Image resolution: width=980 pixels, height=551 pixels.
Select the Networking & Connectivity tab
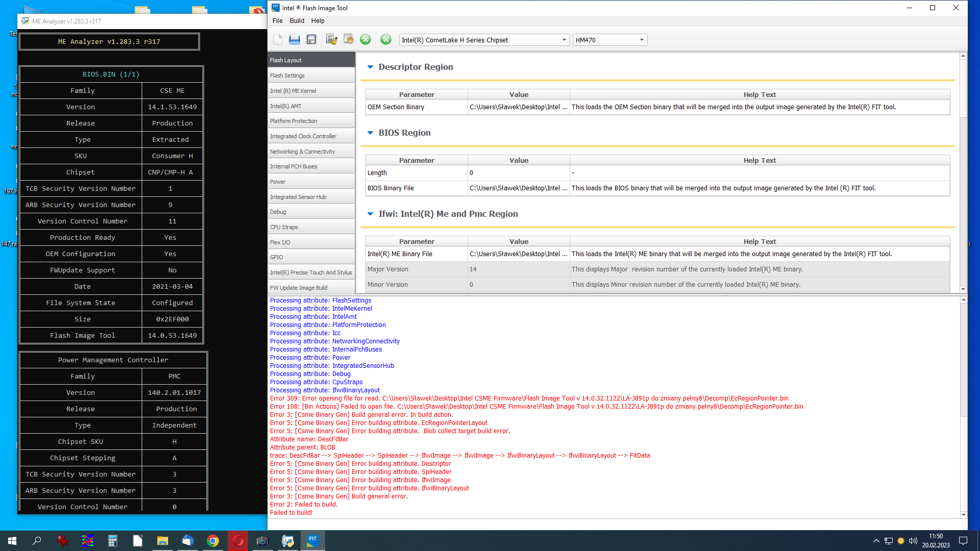click(x=311, y=152)
